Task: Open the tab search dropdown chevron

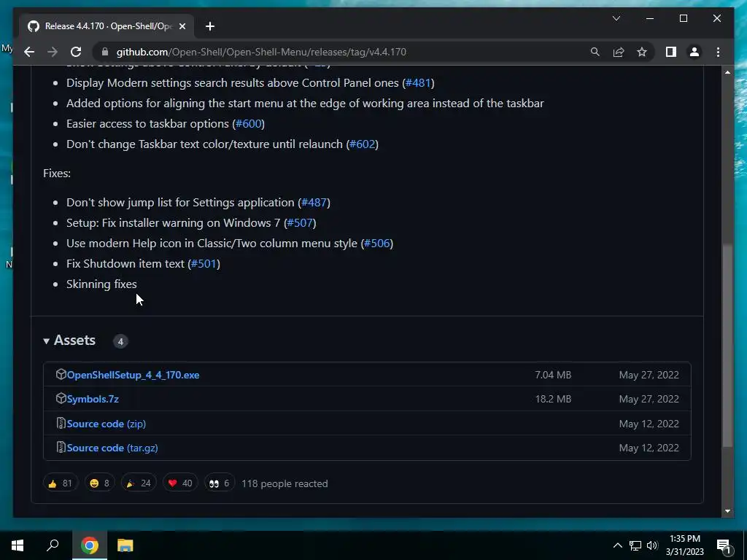Action: tap(616, 18)
